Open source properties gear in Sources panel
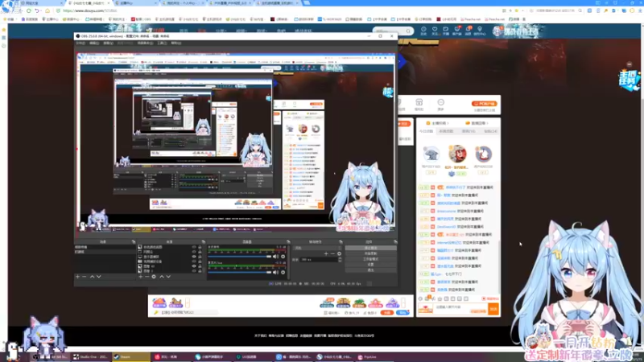This screenshot has height=362, width=644. pyautogui.click(x=154, y=277)
